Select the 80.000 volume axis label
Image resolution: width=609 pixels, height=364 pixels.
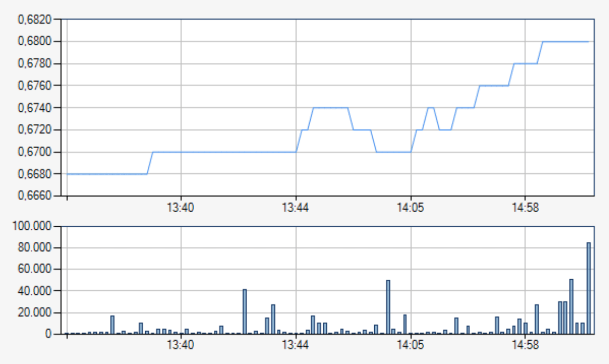34,247
